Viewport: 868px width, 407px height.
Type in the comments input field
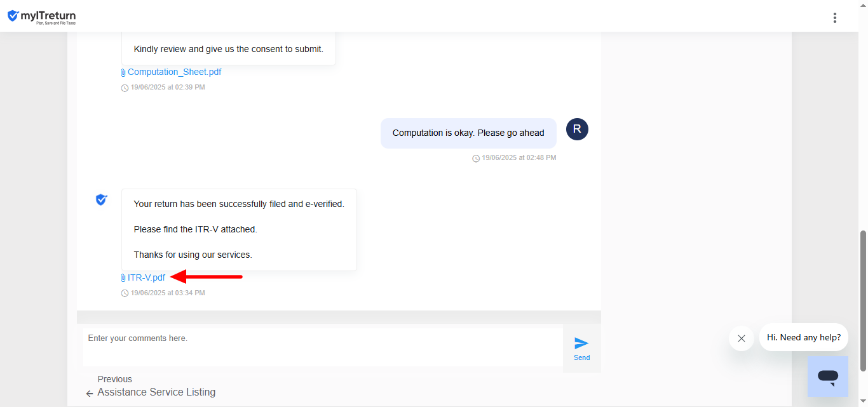[323, 347]
